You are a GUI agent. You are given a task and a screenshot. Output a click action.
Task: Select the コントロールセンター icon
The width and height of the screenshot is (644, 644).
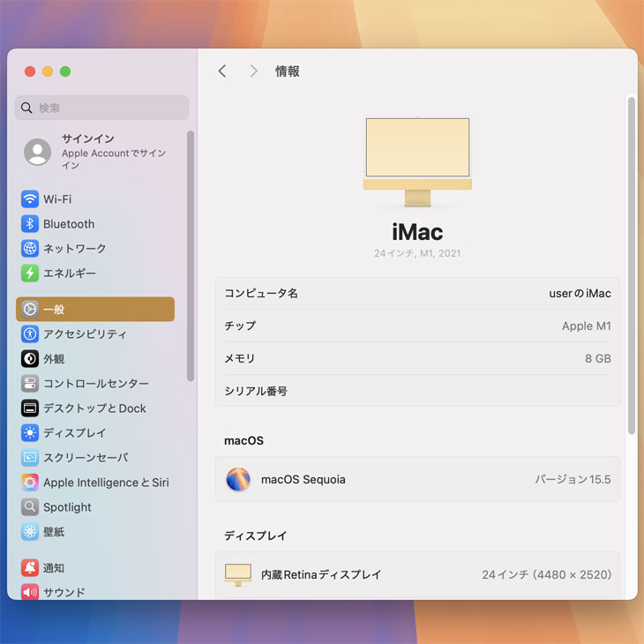[30, 383]
